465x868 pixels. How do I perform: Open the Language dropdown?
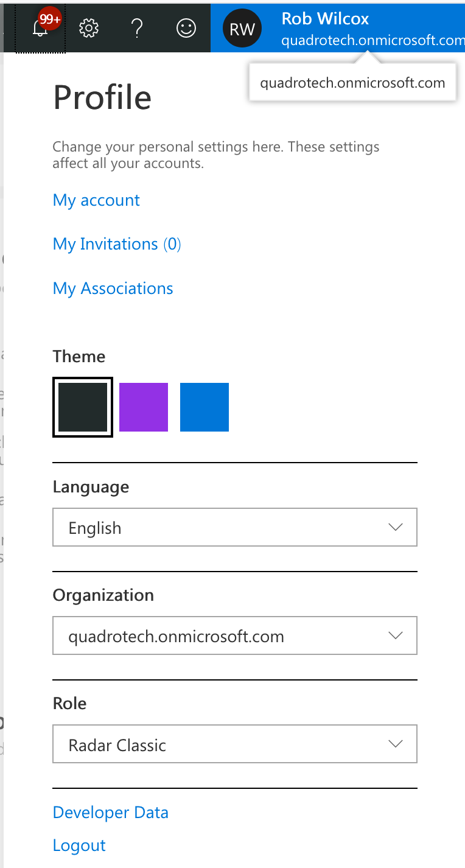[x=235, y=527]
